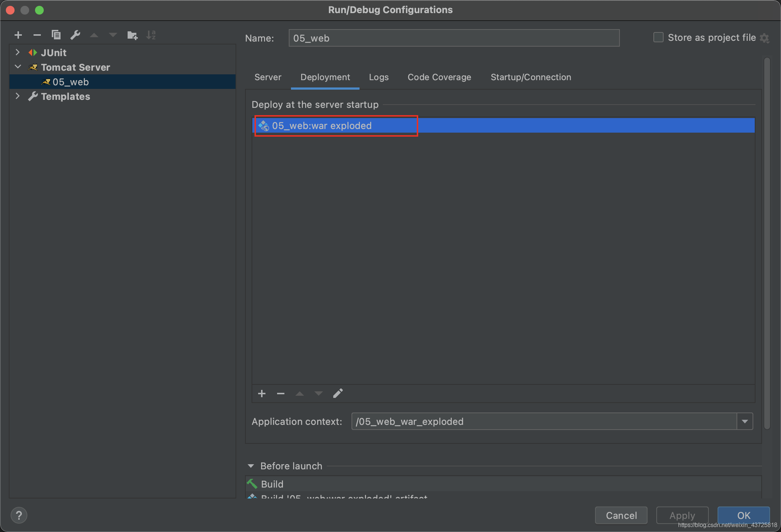Select the 05_web configuration in tree
Screen dimensions: 781x532
tap(123, 82)
